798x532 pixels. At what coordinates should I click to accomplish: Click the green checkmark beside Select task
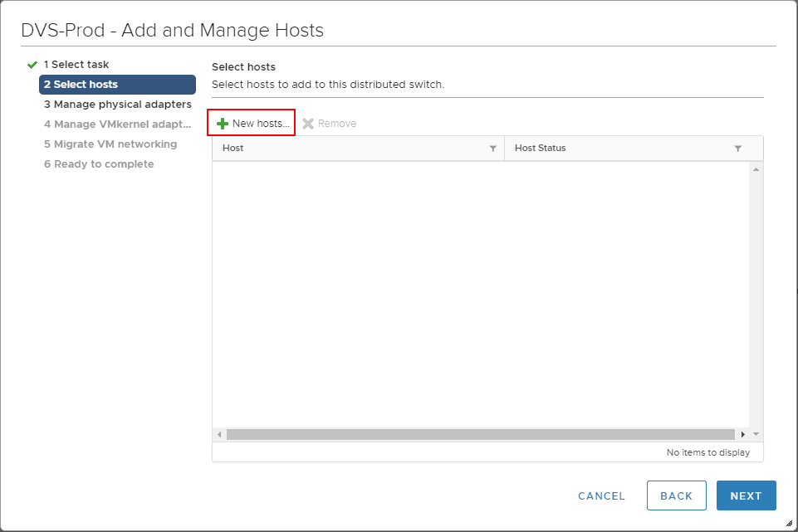point(32,63)
